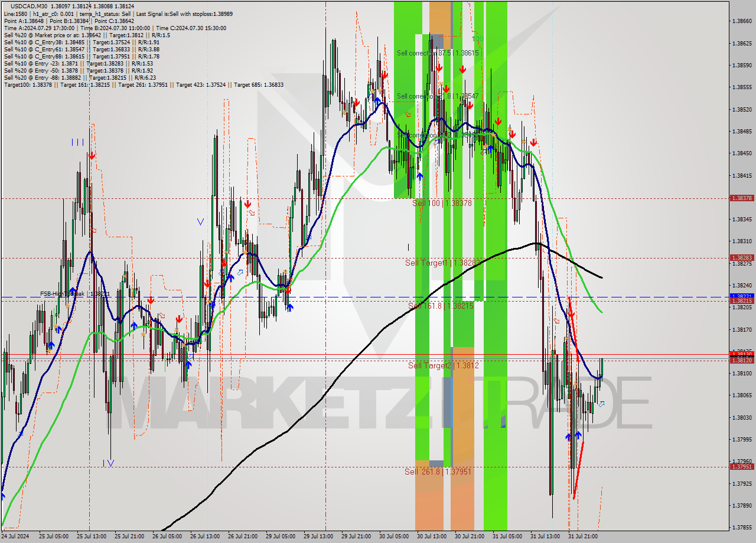Click the blue 'I V' wave label
The width and height of the screenshot is (756, 543).
[x=108, y=463]
